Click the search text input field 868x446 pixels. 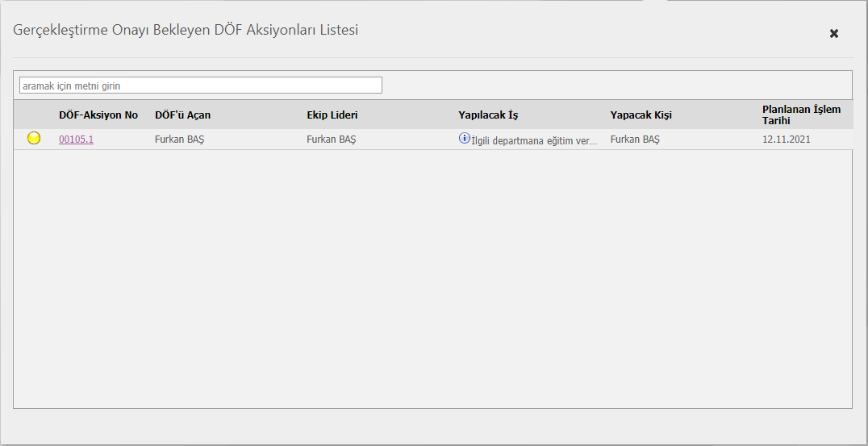200,85
